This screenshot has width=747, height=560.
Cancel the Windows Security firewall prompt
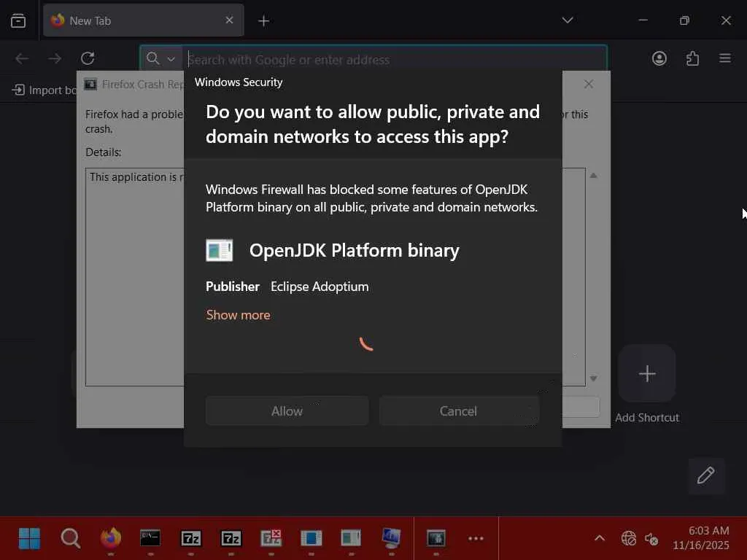coord(458,411)
